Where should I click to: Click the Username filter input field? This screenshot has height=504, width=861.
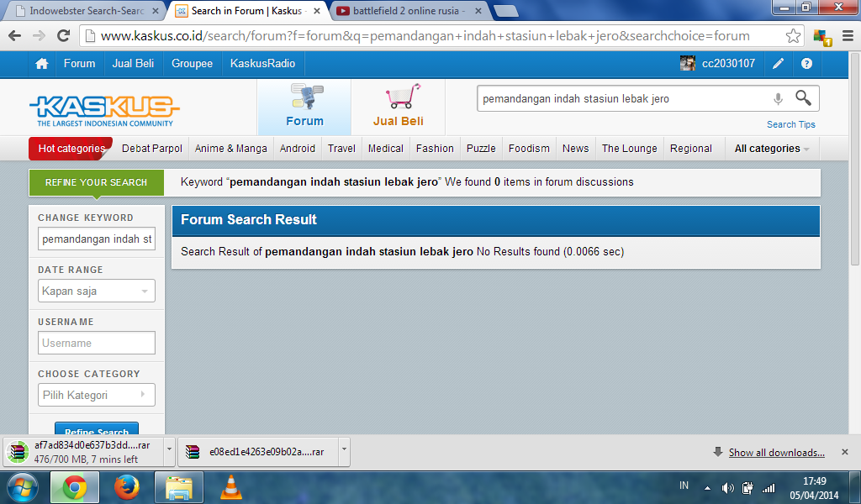click(x=97, y=343)
